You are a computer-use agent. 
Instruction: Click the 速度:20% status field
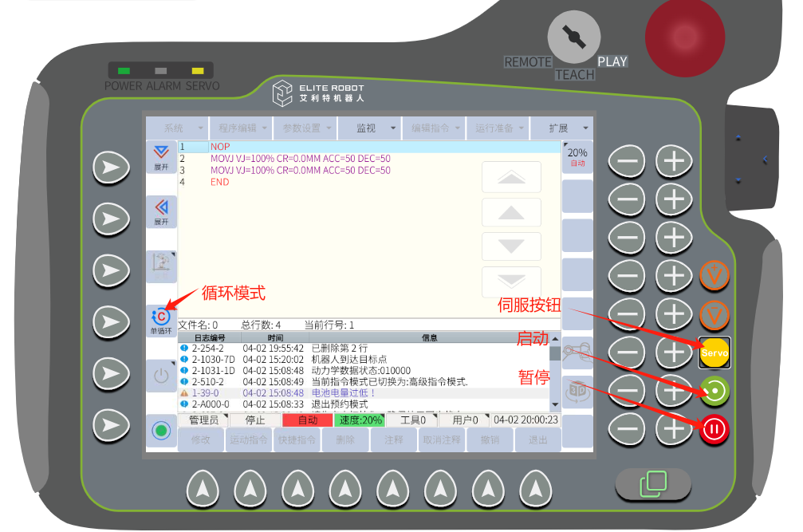click(359, 420)
